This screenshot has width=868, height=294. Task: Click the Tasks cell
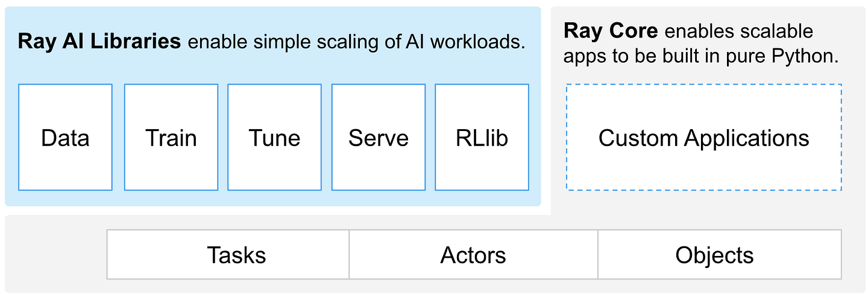[x=236, y=255]
